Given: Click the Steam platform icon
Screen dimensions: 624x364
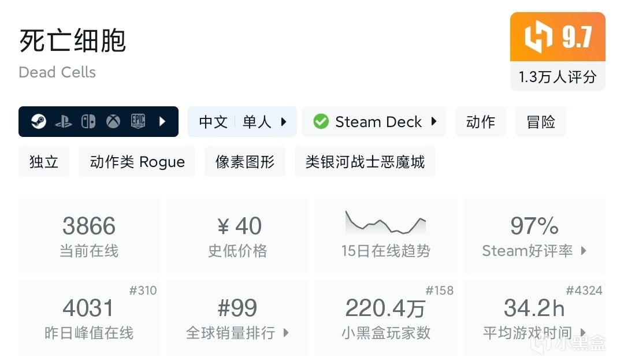Looking at the screenshot, I should [x=39, y=122].
